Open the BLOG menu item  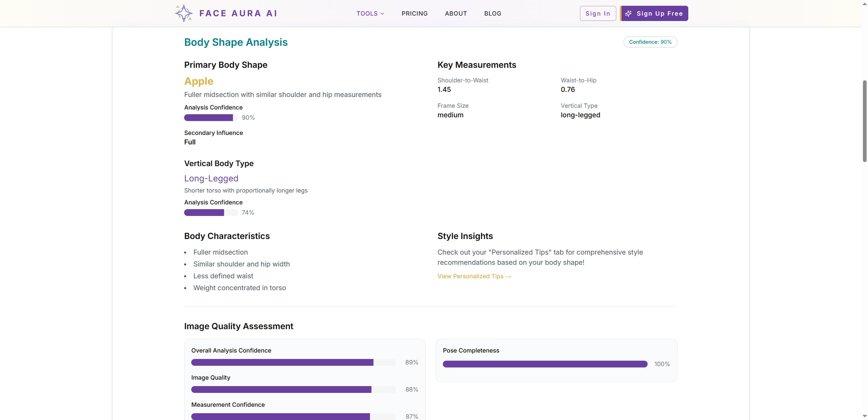[x=492, y=14]
